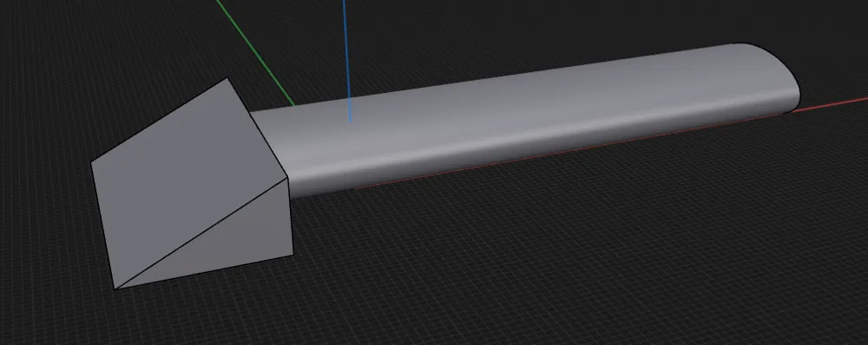
Task: Select the wedge's short vertical right edge
Action: tap(290, 217)
